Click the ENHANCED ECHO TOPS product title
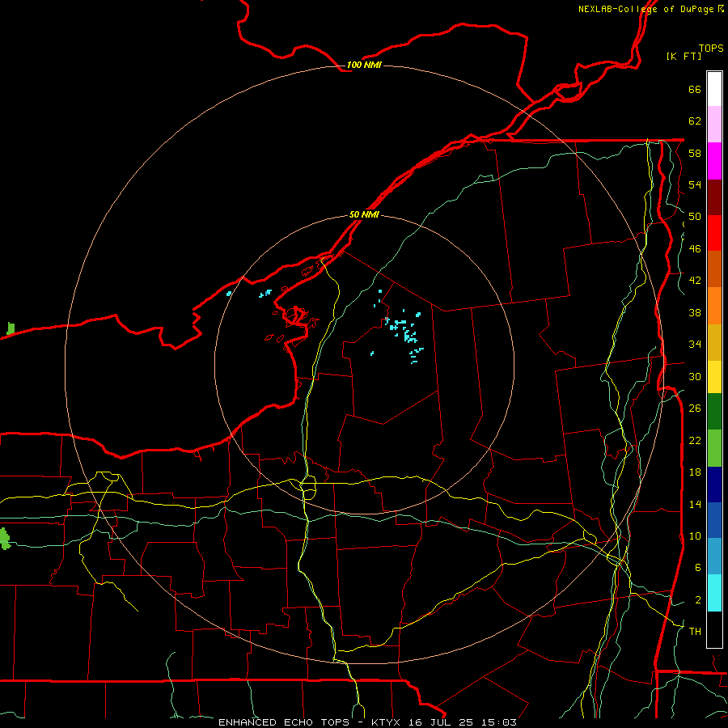 point(284,722)
